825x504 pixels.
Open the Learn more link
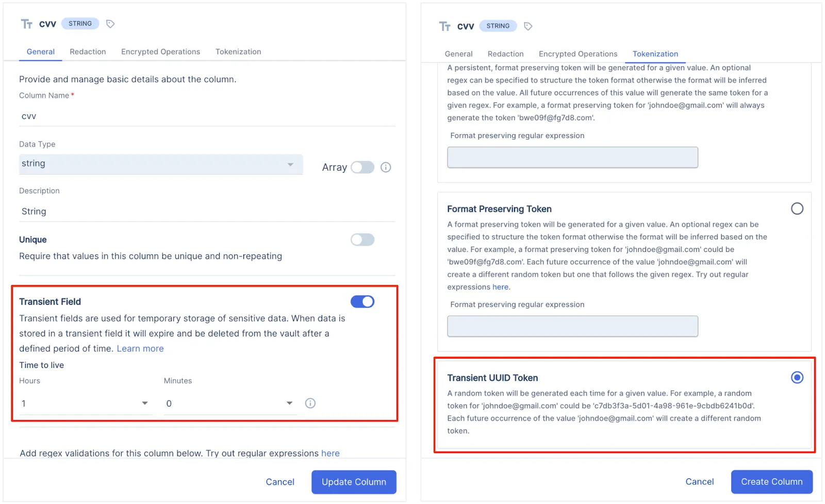140,349
